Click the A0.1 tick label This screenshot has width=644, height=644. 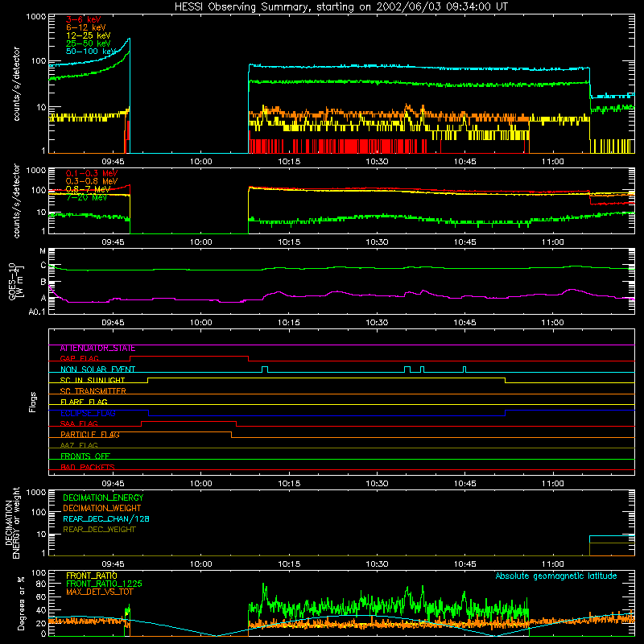37,312
